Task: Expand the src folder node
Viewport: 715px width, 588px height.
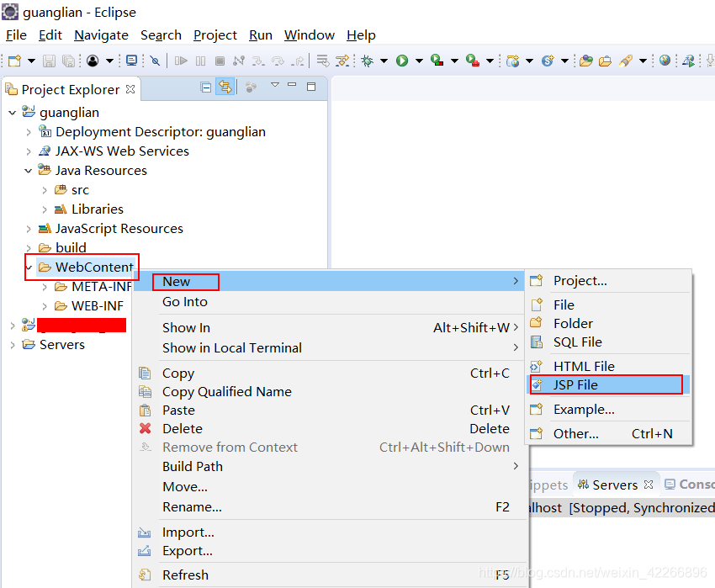Action: point(45,190)
